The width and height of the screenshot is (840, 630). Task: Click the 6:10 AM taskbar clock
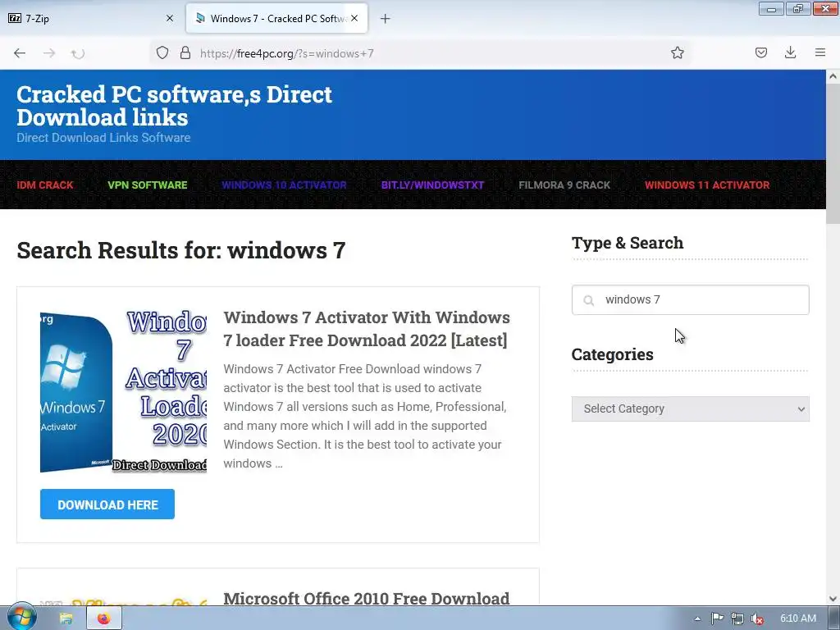point(797,619)
